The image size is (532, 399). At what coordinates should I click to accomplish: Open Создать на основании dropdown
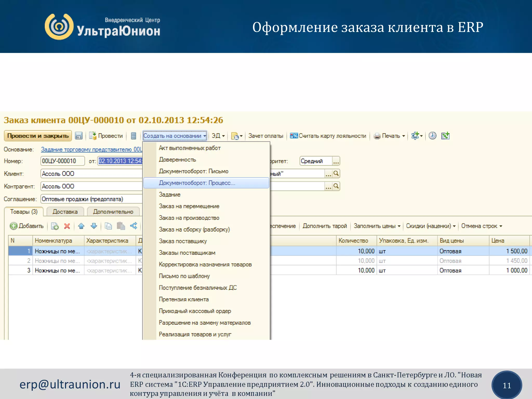coord(175,136)
